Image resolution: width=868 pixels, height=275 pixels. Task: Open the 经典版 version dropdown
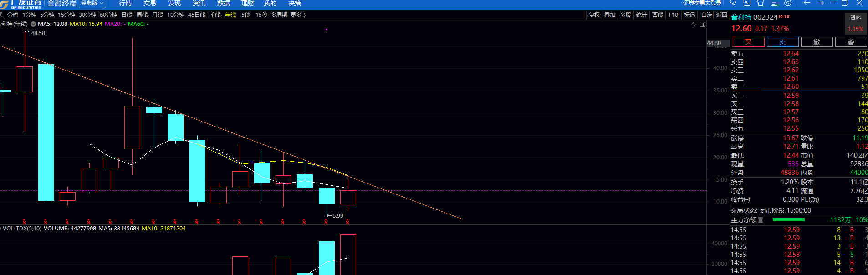pyautogui.click(x=92, y=3)
